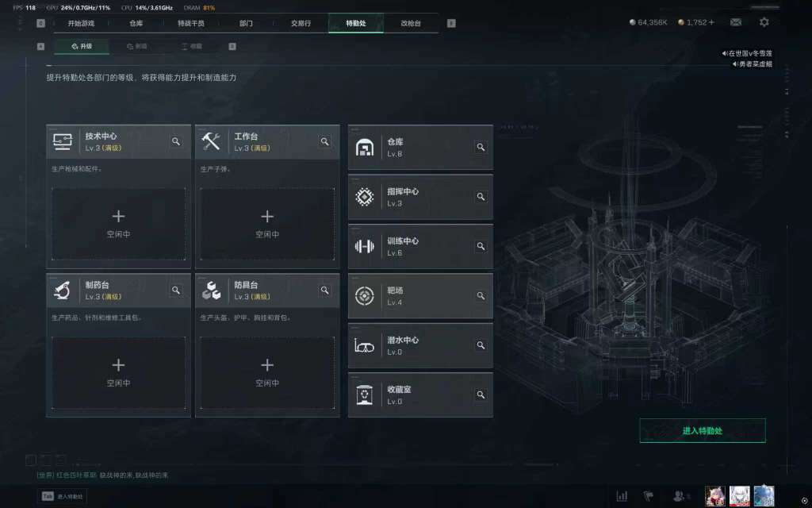
Task: Open the settings gear icon
Action: pyautogui.click(x=764, y=22)
